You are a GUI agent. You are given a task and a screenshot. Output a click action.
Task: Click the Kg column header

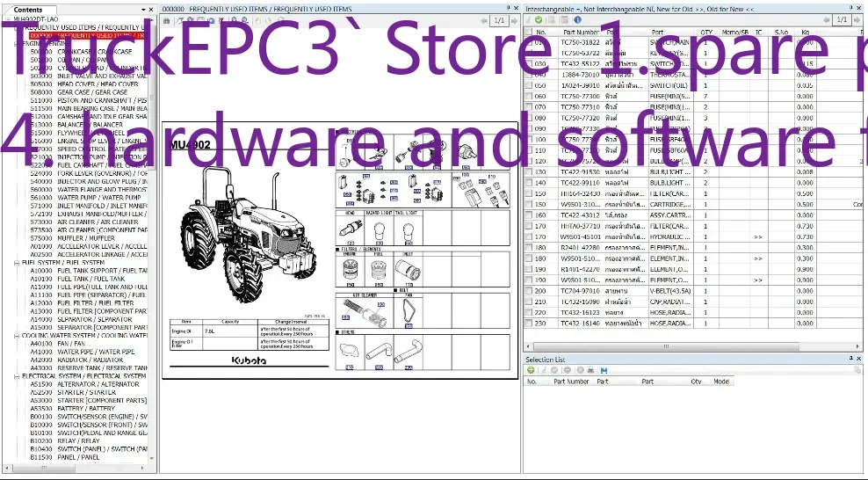[806, 33]
